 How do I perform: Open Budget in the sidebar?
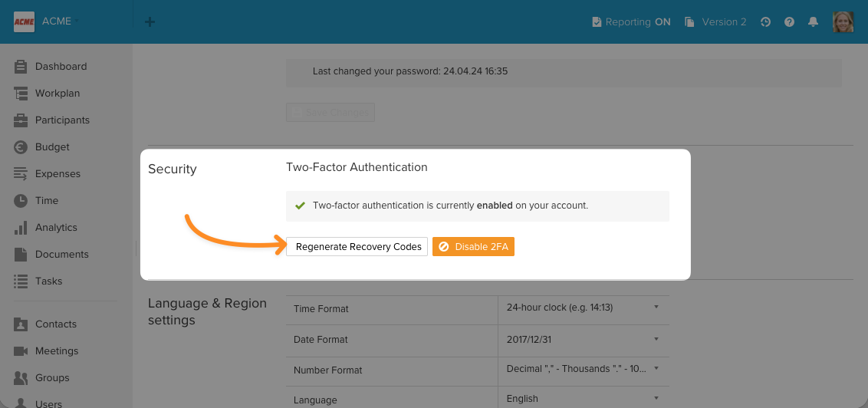(52, 147)
